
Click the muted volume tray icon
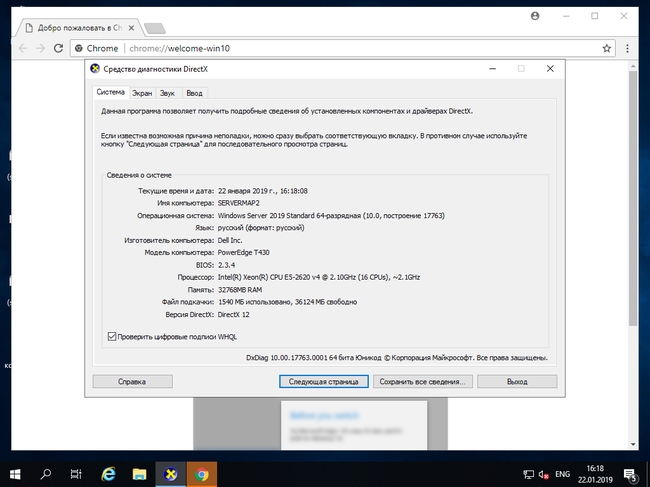pyautogui.click(x=544, y=474)
